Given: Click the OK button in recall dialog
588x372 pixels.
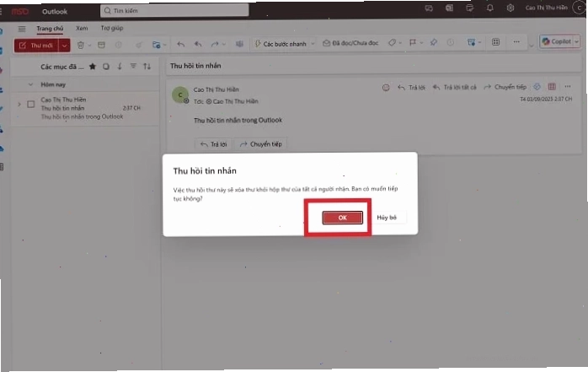Looking at the screenshot, I should [342, 218].
